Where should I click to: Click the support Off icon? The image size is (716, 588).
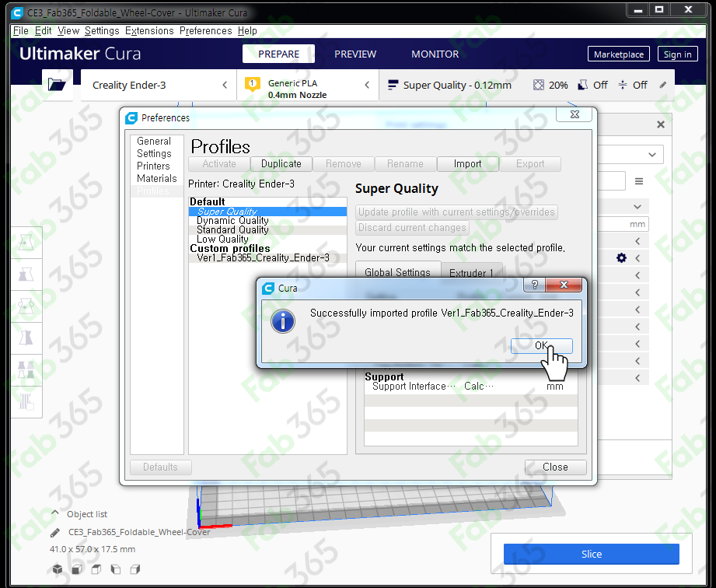(x=582, y=85)
